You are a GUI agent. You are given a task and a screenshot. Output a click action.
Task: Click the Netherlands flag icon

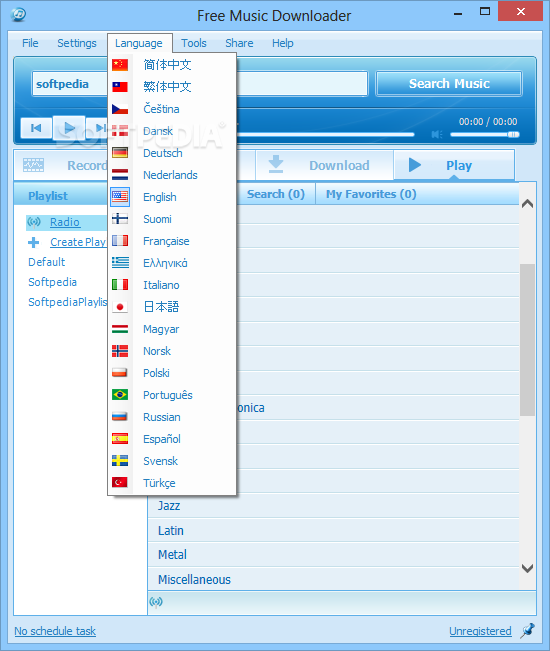[120, 175]
